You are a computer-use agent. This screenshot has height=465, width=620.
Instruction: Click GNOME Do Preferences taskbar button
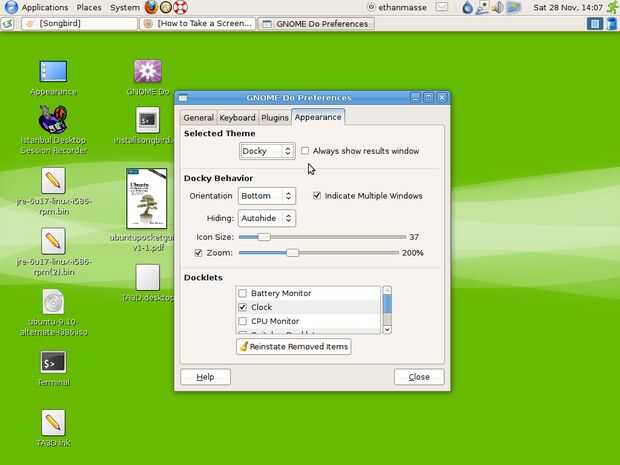(x=316, y=24)
